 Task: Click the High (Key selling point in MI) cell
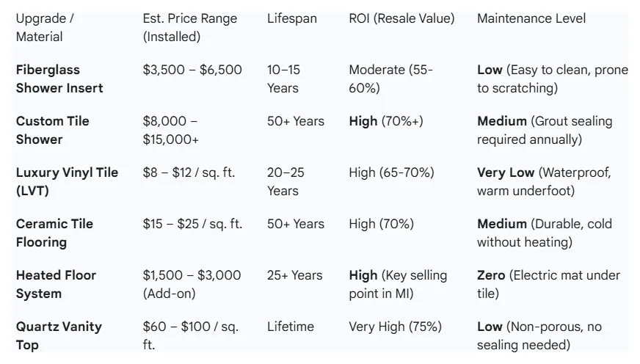398,285
